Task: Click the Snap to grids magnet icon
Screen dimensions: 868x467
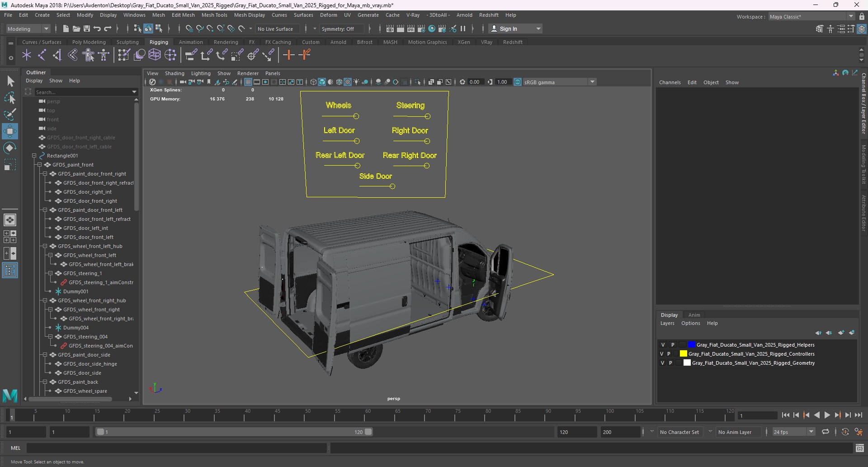Action: pos(189,29)
